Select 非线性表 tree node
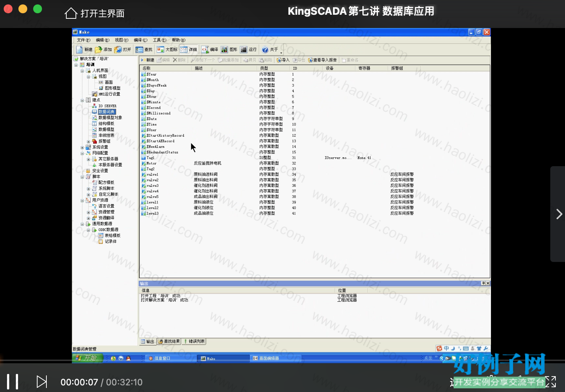Screen dimensions: 565x392 point(106,135)
